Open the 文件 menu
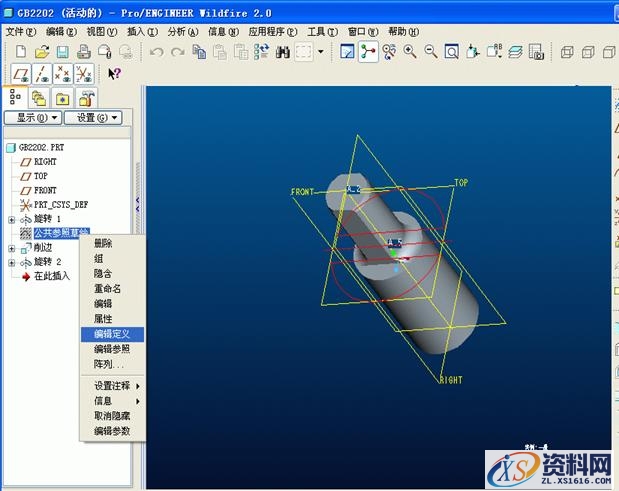Viewport: 619px width, 491px height. tap(21, 32)
